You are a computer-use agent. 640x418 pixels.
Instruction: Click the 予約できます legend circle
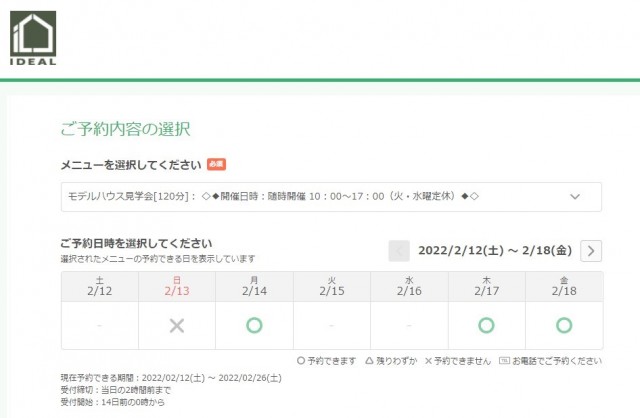click(x=302, y=361)
